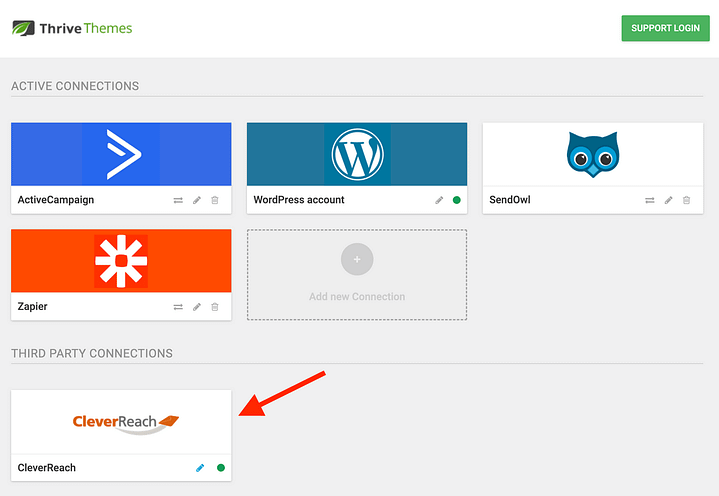Viewport: 719px width, 496px height.
Task: Click the Third Party Connections heading
Action: click(x=92, y=353)
